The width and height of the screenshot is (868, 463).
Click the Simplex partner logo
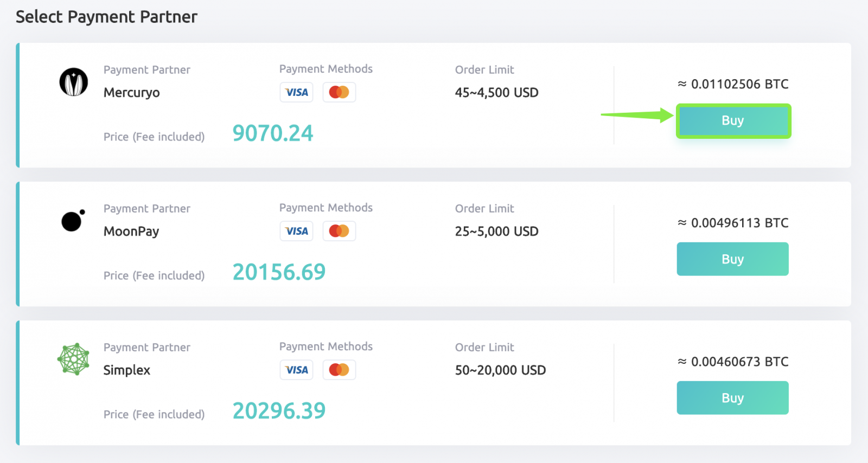tap(73, 359)
